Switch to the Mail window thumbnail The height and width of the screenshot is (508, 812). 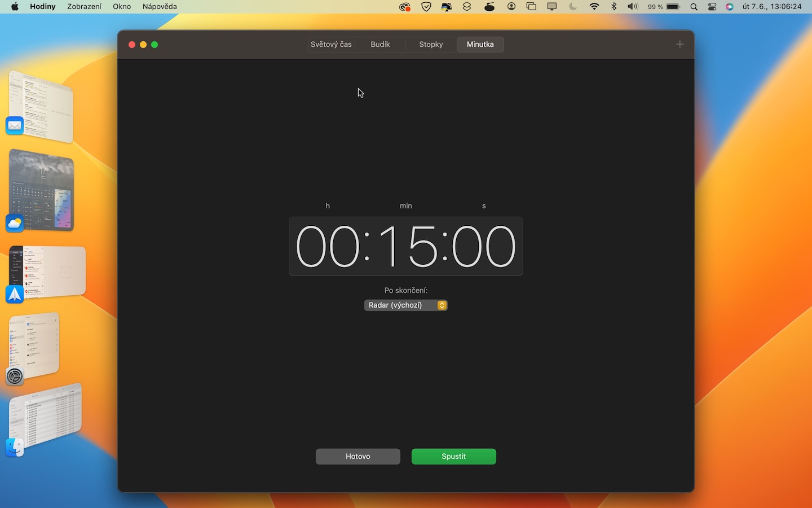pos(41,106)
